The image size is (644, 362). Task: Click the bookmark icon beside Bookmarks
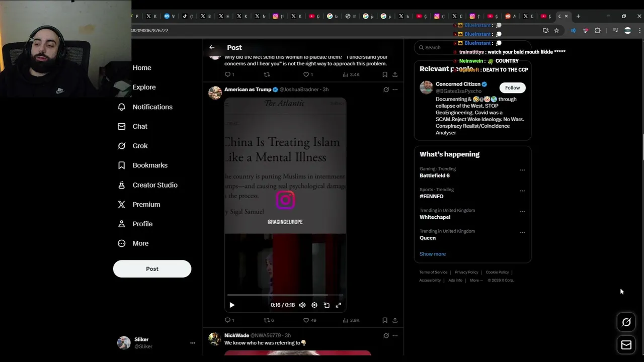(121, 165)
